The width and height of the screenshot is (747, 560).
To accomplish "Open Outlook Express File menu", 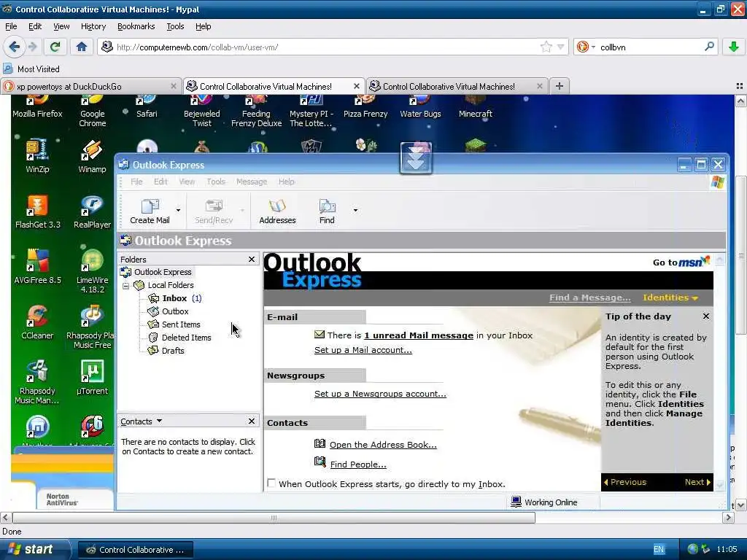I will click(x=136, y=182).
